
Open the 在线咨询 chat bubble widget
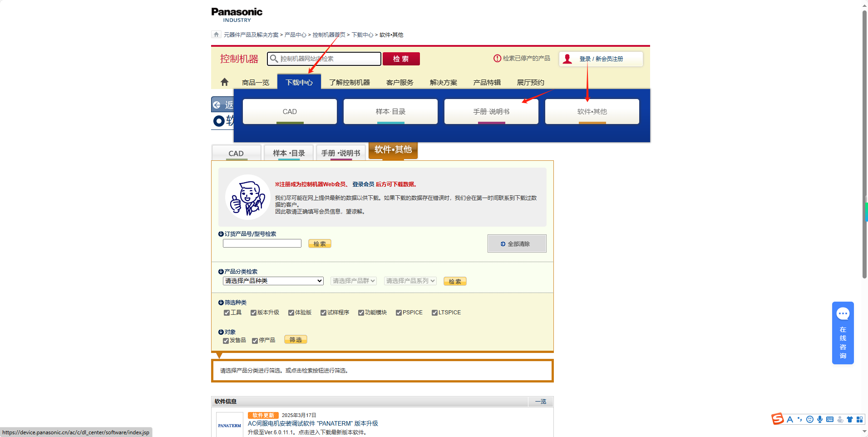coord(843,333)
